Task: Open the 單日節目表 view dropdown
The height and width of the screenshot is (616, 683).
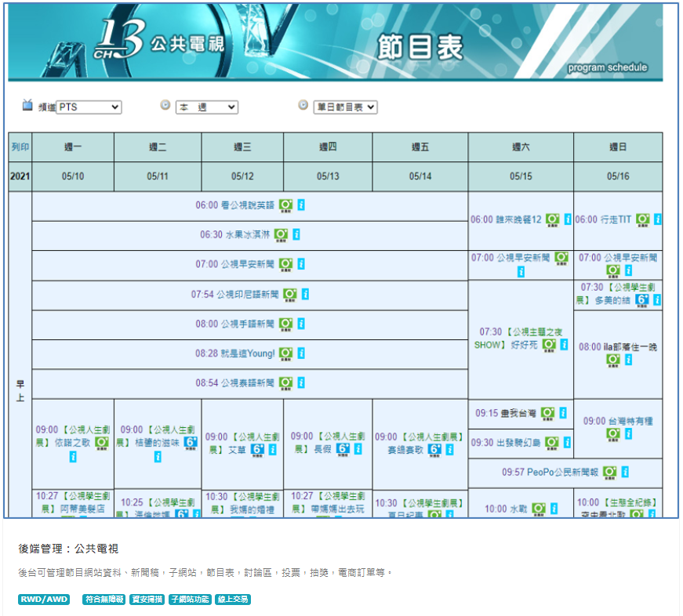Action: pos(345,107)
